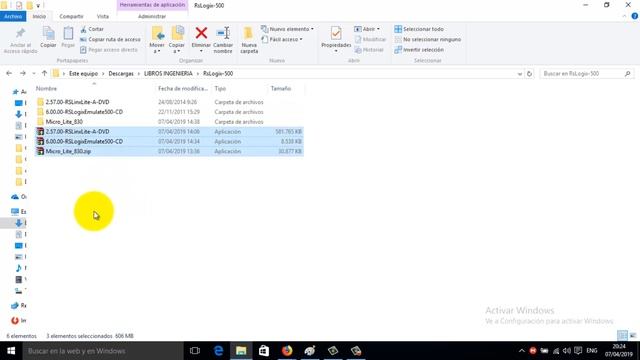This screenshot has width=640, height=360.
Task: Click music note icon in sidebar
Action: click(18, 268)
